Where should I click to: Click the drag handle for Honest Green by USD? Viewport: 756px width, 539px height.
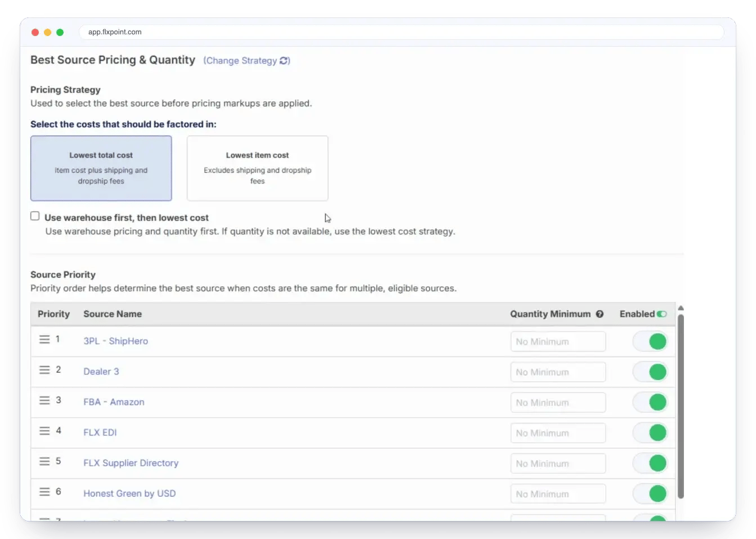coord(44,492)
